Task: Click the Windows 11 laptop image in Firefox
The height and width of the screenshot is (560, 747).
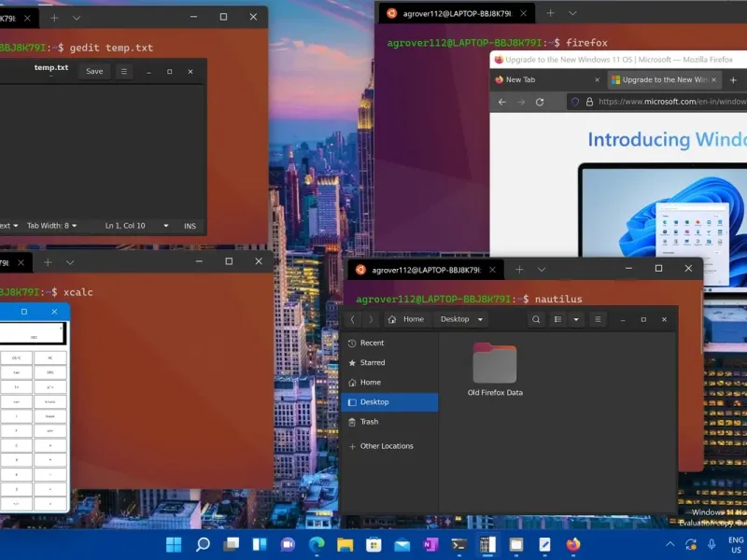Action: [663, 211]
